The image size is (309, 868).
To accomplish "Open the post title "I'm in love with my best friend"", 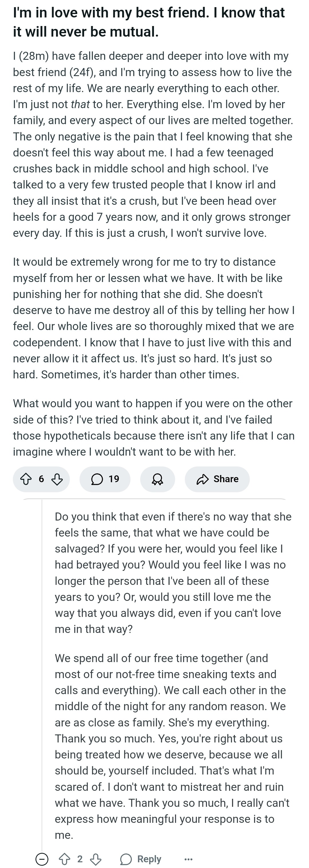I will point(148,22).
